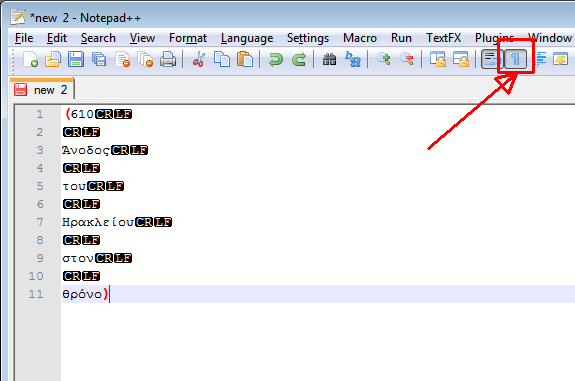Create a new file with toolbar icon
This screenshot has height=381, width=575.
pos(30,59)
